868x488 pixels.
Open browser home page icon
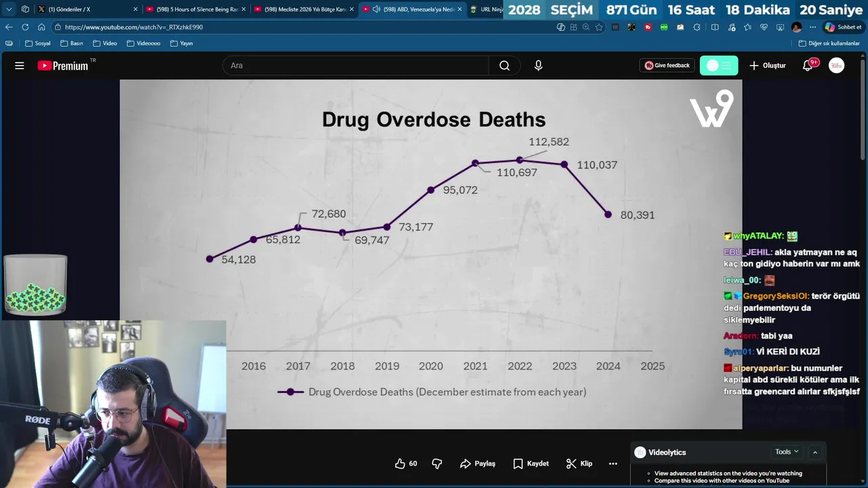click(x=41, y=27)
